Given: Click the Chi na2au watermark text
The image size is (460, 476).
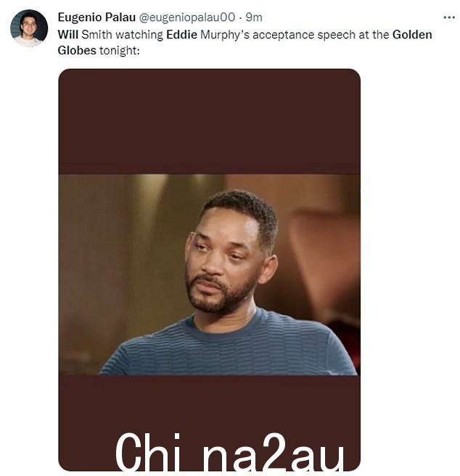Looking at the screenshot, I should coord(229,452).
